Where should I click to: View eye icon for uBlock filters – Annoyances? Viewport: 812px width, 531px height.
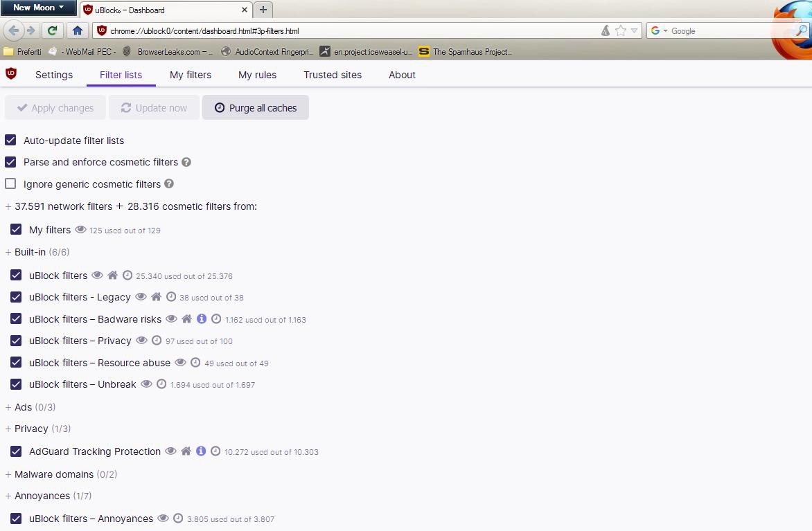(163, 518)
